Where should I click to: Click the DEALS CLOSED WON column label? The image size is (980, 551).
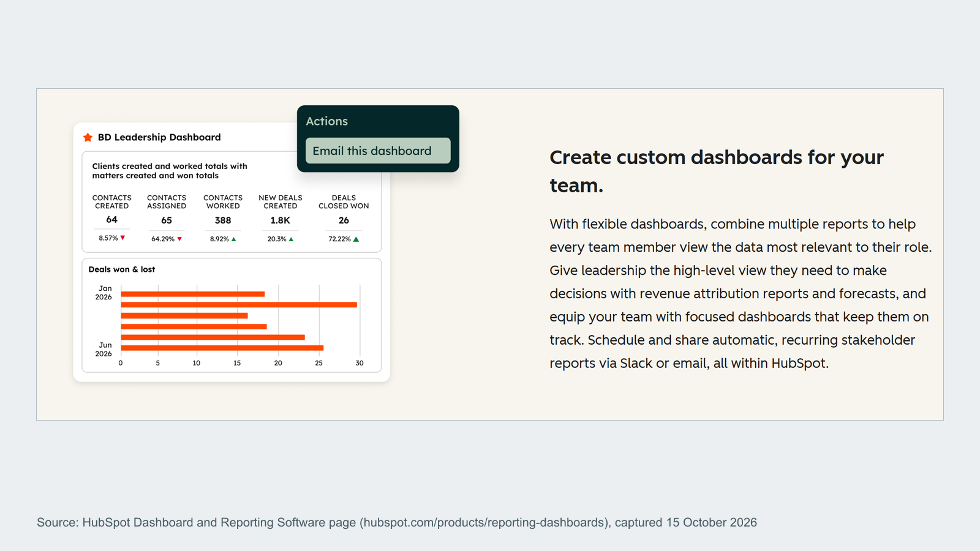pos(344,202)
